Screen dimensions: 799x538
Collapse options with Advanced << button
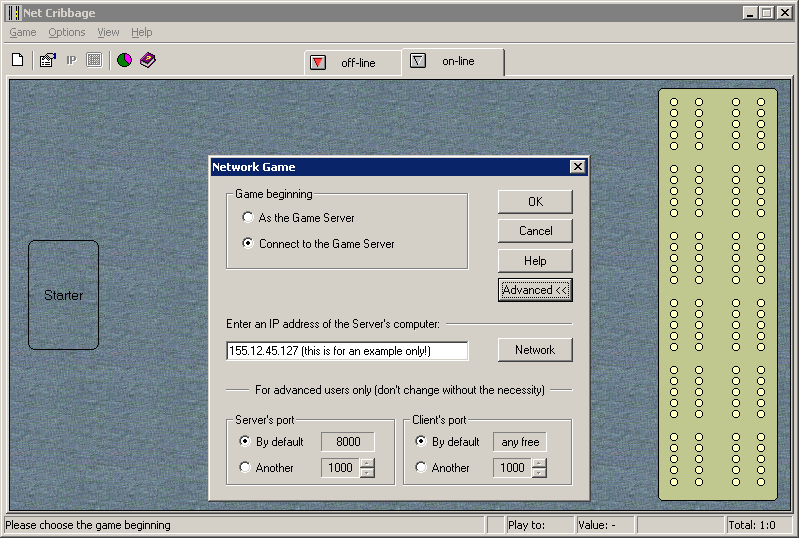pyautogui.click(x=535, y=290)
